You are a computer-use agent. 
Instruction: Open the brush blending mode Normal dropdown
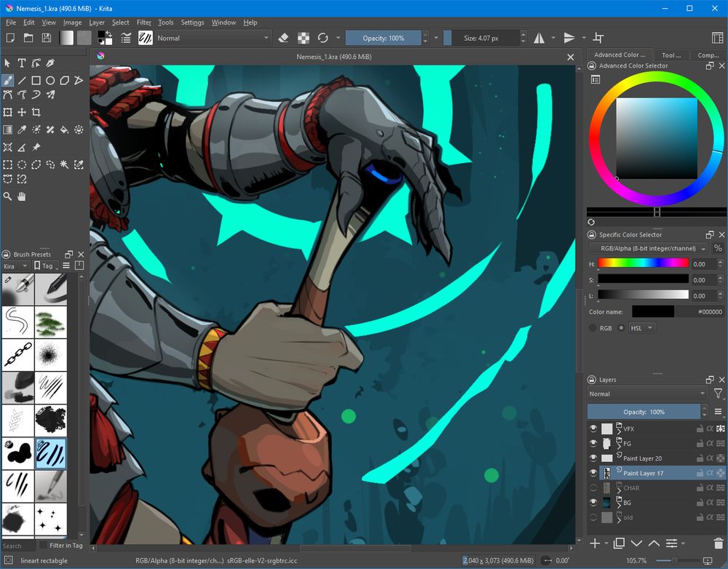[213, 38]
